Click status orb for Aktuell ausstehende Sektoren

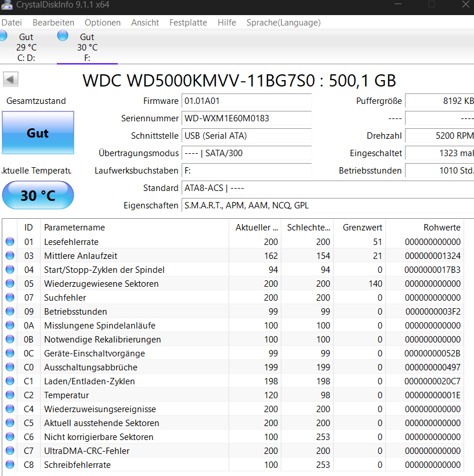click(10, 423)
